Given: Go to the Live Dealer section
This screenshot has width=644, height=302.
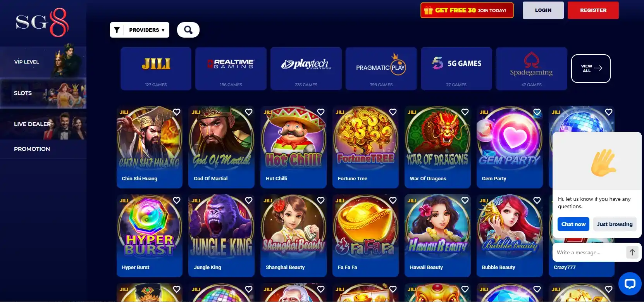Looking at the screenshot, I should point(43,124).
